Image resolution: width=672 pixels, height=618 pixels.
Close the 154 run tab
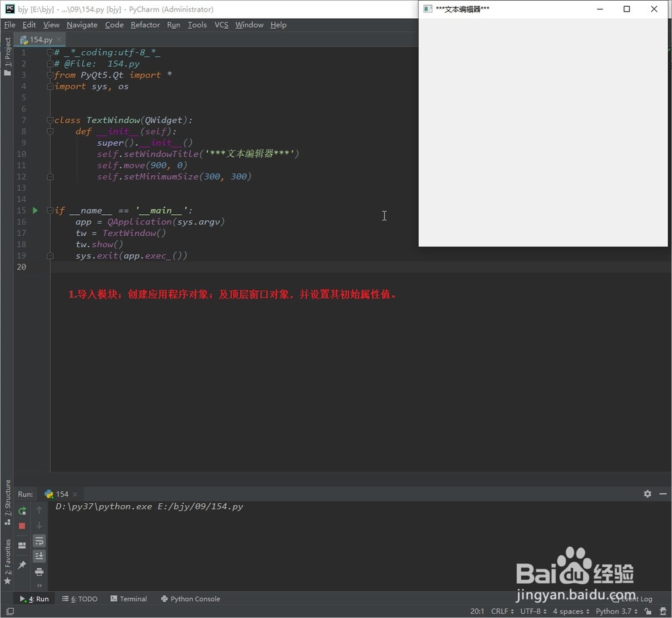click(x=75, y=494)
